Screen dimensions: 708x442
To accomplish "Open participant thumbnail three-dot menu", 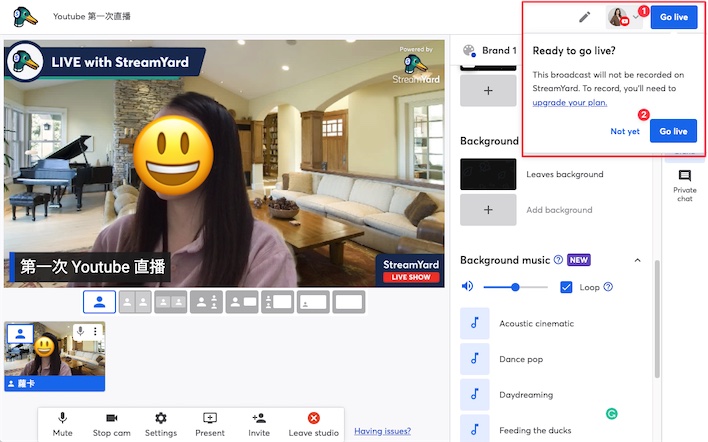I will pyautogui.click(x=95, y=331).
